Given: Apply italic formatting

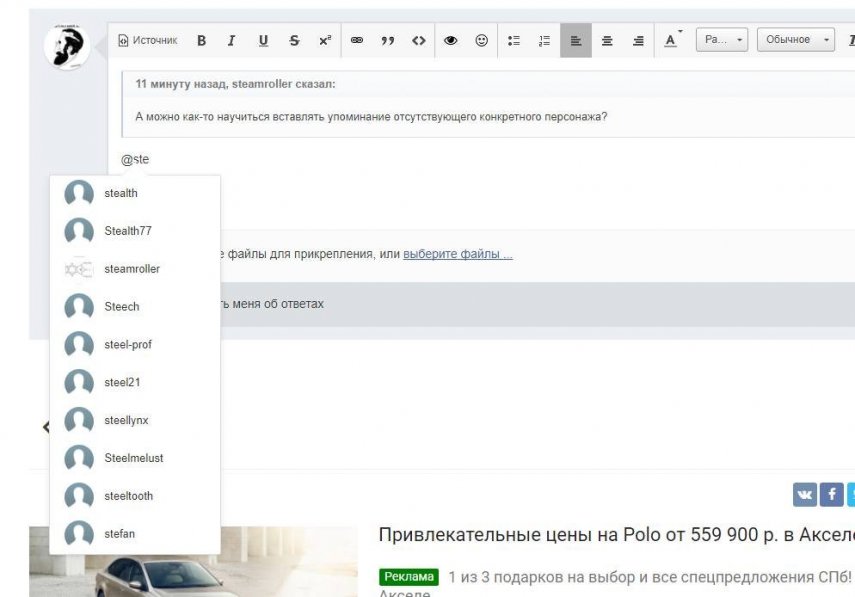Looking at the screenshot, I should 231,40.
